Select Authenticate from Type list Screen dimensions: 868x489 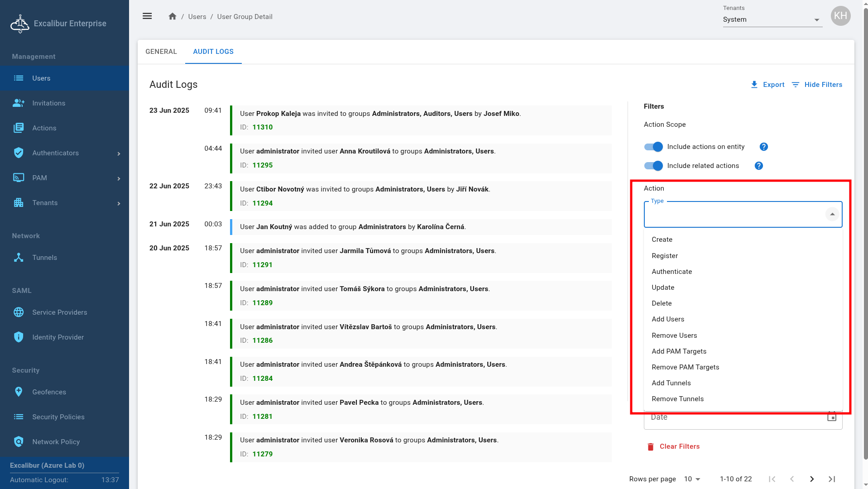tap(671, 272)
